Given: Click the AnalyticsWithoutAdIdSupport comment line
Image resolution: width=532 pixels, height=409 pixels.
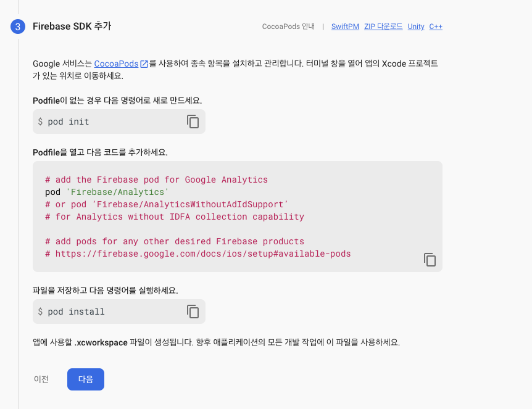Looking at the screenshot, I should (167, 204).
